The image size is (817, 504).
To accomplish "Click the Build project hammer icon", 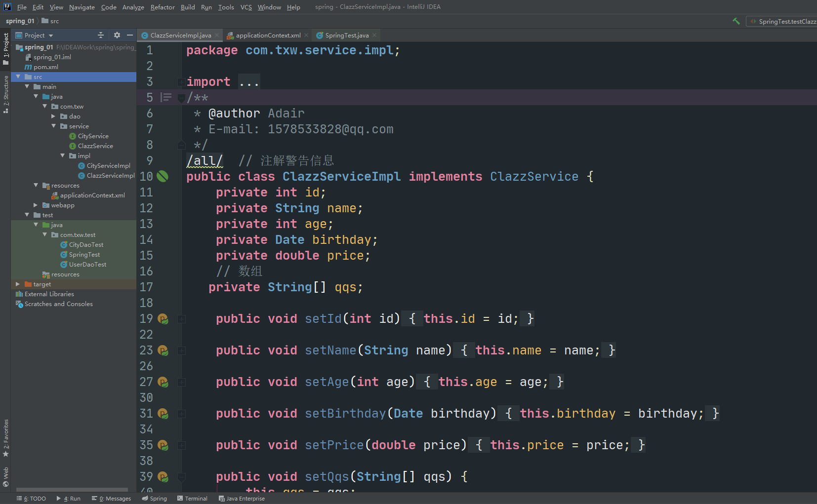I will pos(736,21).
